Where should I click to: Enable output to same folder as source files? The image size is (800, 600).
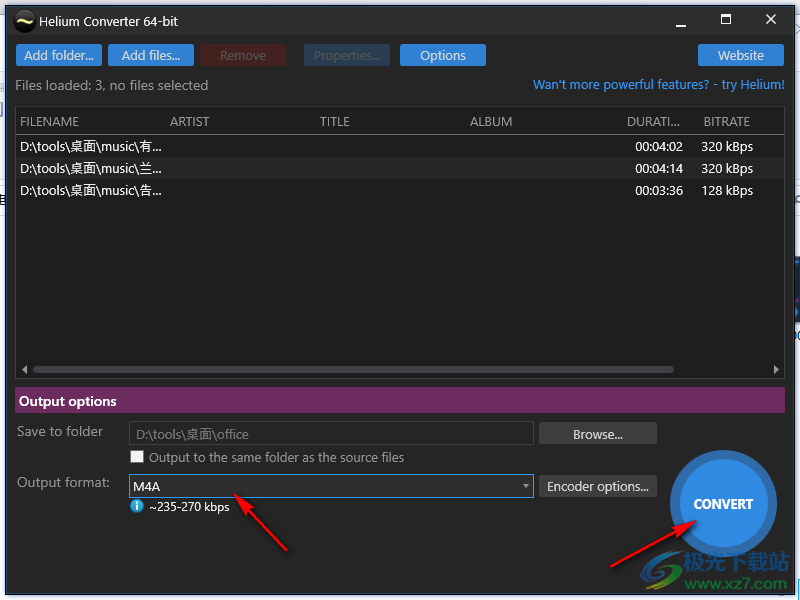pos(137,457)
